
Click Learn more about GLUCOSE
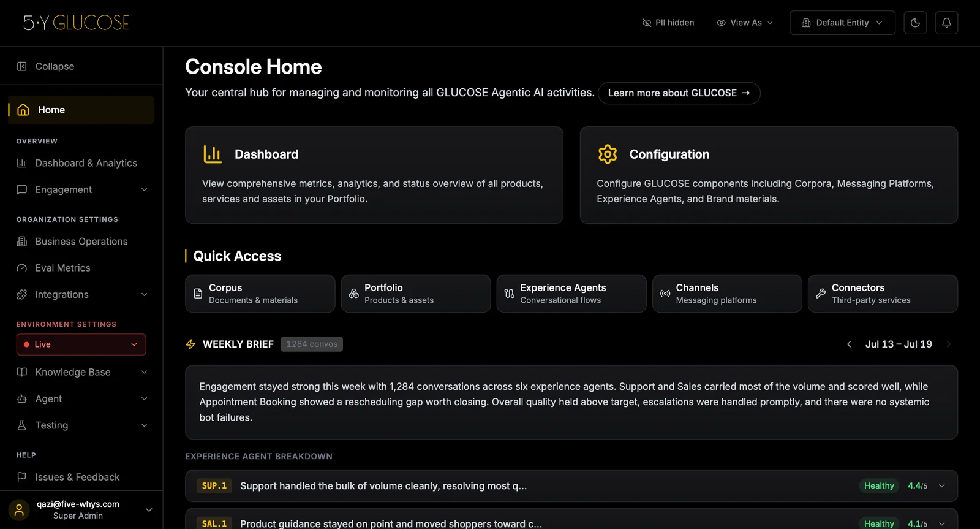[679, 93]
